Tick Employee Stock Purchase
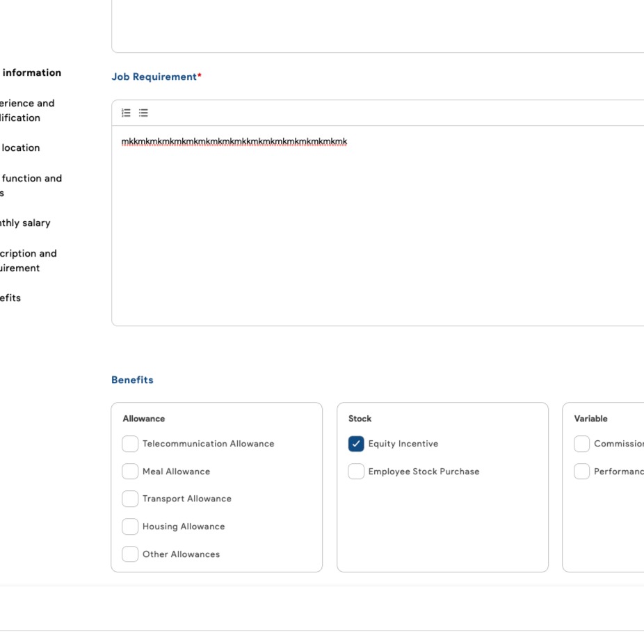 tap(356, 471)
